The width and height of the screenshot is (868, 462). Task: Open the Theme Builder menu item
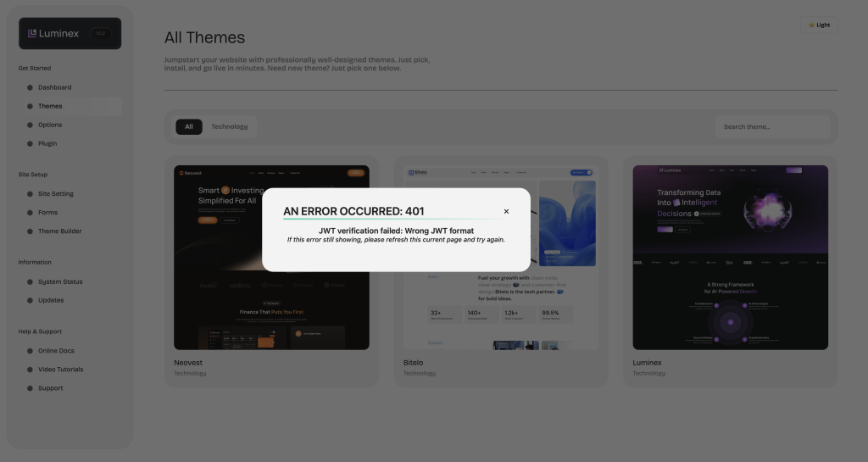[x=59, y=231]
